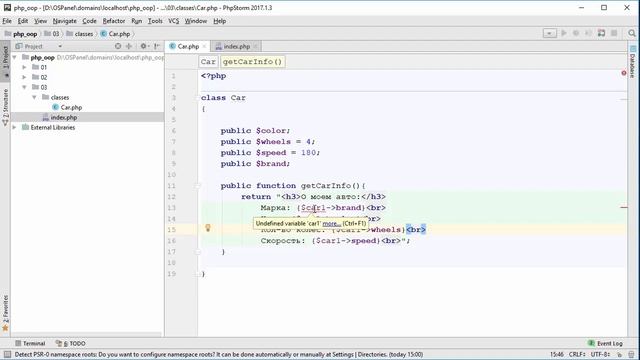Open the Project panel settings gear
Image resolution: width=640 pixels, height=360 pixels.
coord(144,46)
